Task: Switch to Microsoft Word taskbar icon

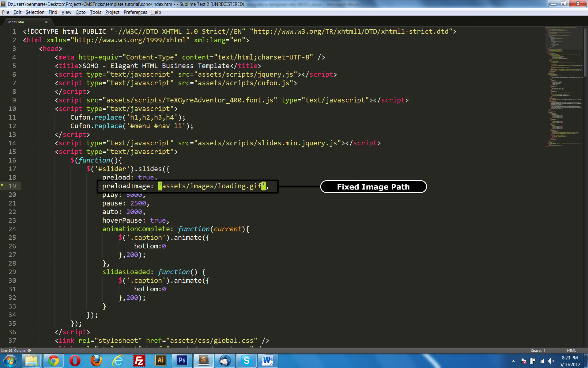Action: [268, 361]
